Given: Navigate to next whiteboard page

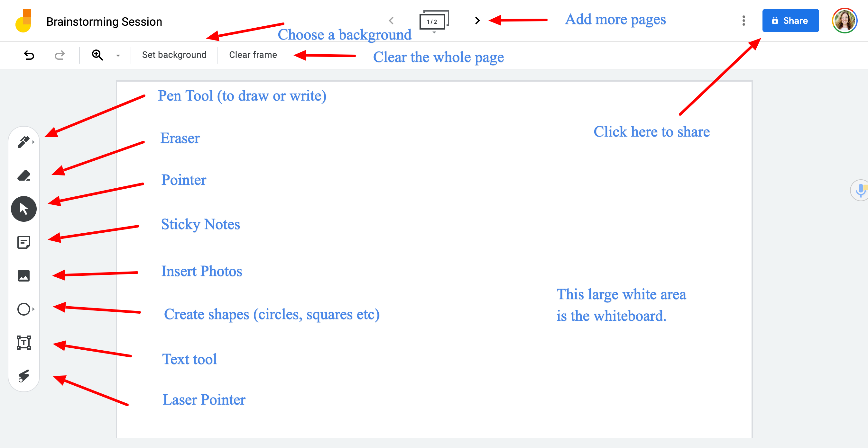Looking at the screenshot, I should (x=476, y=21).
